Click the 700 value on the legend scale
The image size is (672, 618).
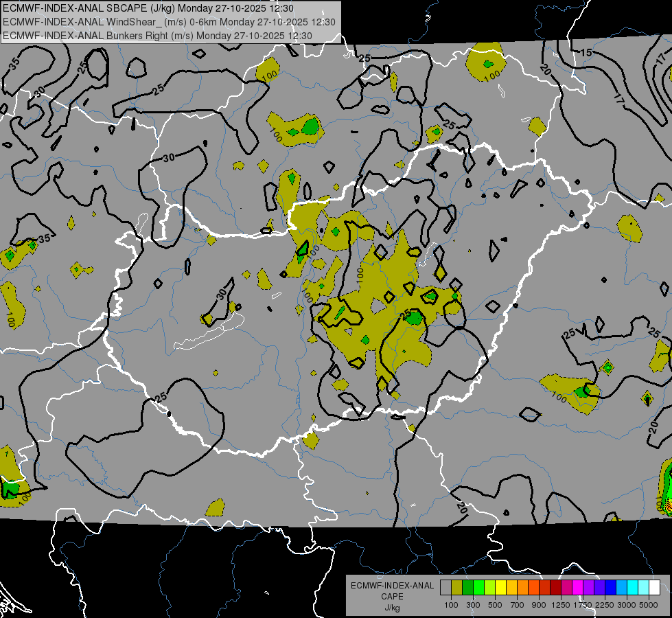point(518,605)
